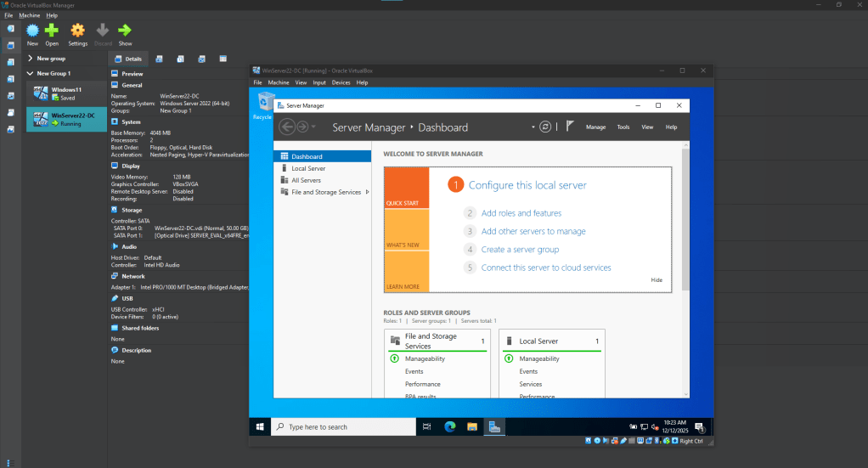Screen dimensions: 868x468
Task: Open VirtualBox Settings gear icon
Action: 77,31
